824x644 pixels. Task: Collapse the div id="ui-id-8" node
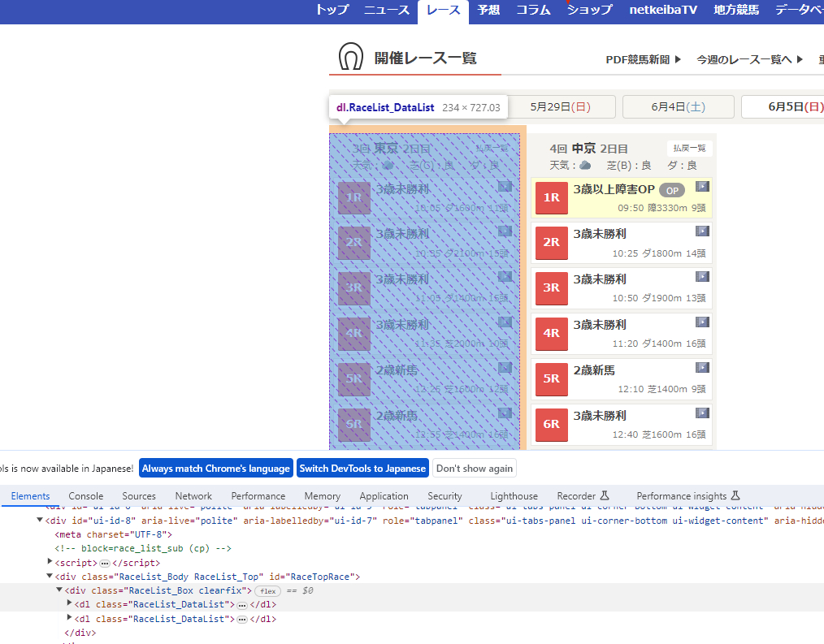pyautogui.click(x=40, y=520)
